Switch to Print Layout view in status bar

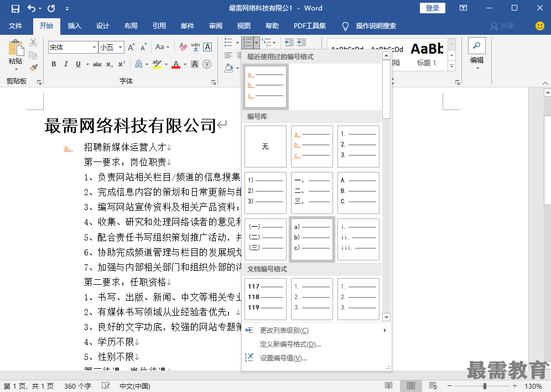coord(411,386)
